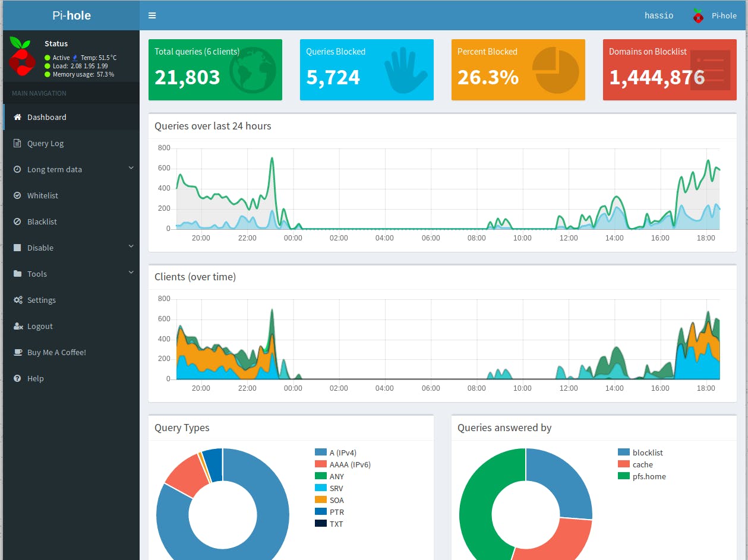Screen dimensions: 748x560
Task: Open the Help menu entry
Action: (71, 378)
